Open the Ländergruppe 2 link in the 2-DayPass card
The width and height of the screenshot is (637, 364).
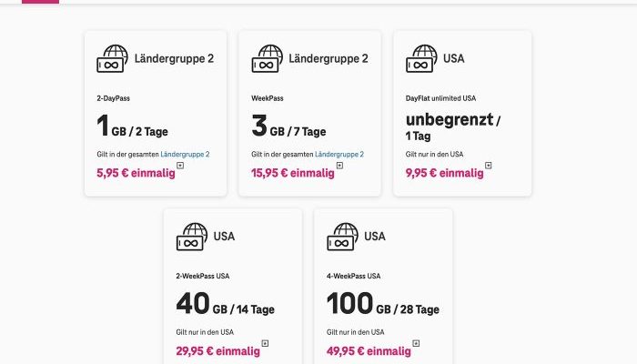pyautogui.click(x=185, y=154)
